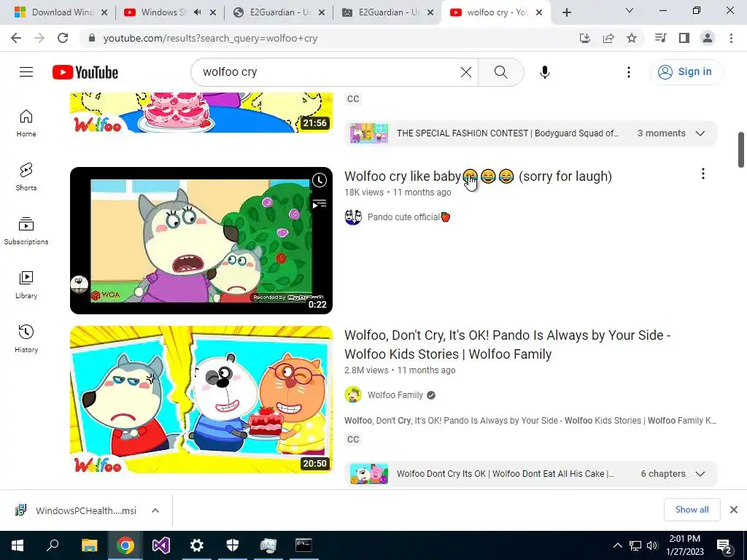Open History in the sidebar

pos(26,338)
